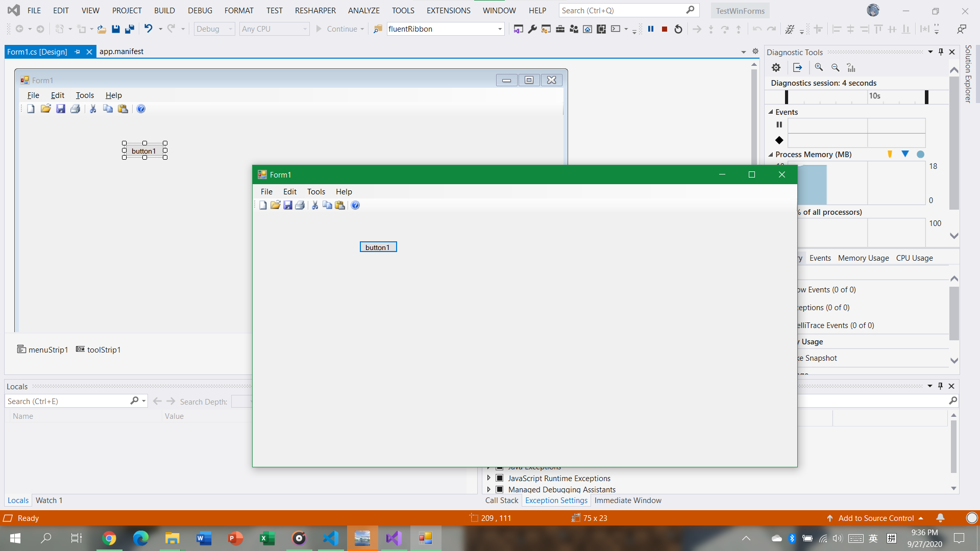Image resolution: width=980 pixels, height=551 pixels.
Task: Click button1 in the running Form1 window
Action: 378,247
